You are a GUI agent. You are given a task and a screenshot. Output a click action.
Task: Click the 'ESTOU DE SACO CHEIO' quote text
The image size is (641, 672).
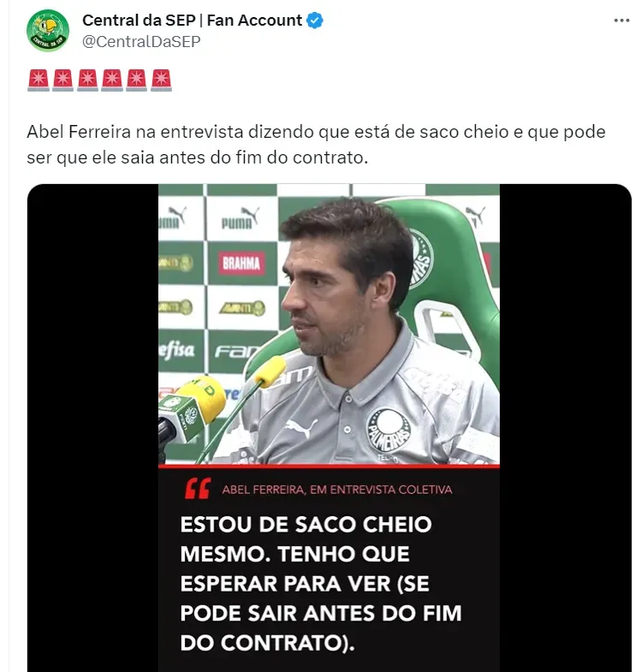[306, 525]
